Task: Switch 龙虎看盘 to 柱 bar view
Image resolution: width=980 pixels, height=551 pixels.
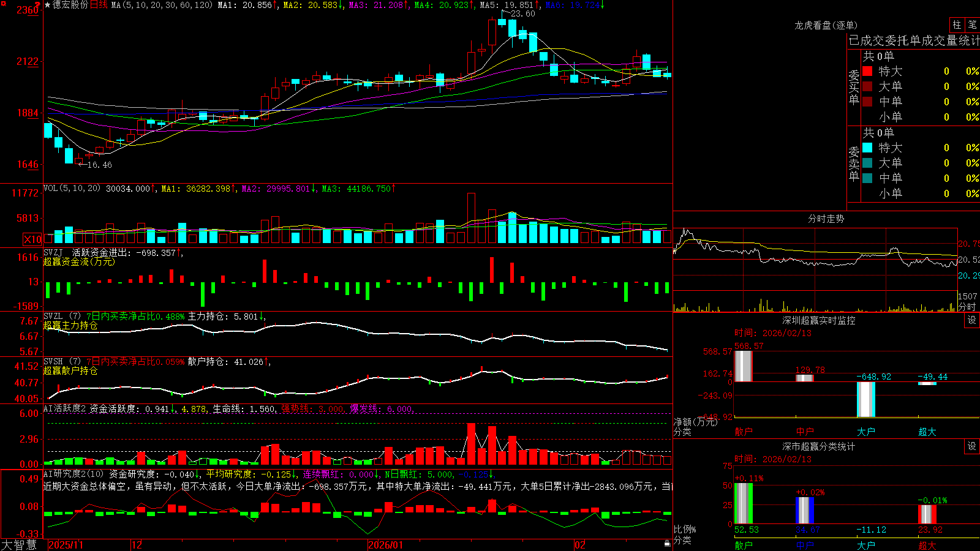Action: [957, 25]
